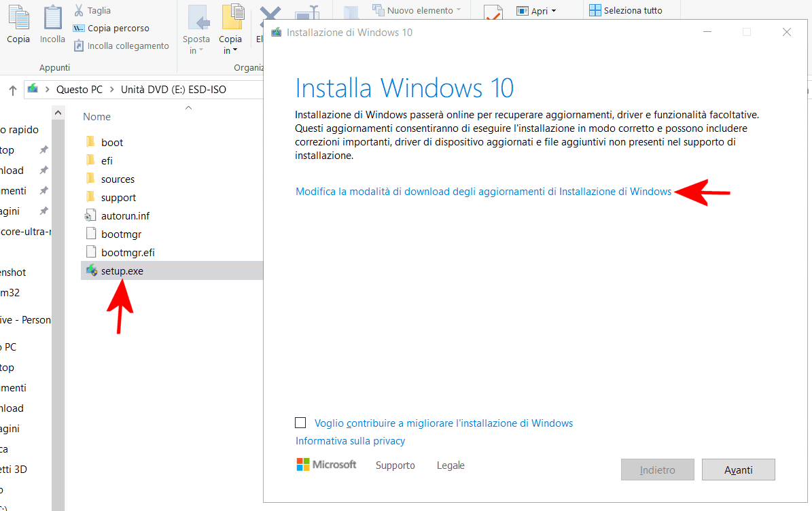Click the scroll-up arrow of the navigation pane
This screenshot has height=511, width=812.
tap(58, 113)
